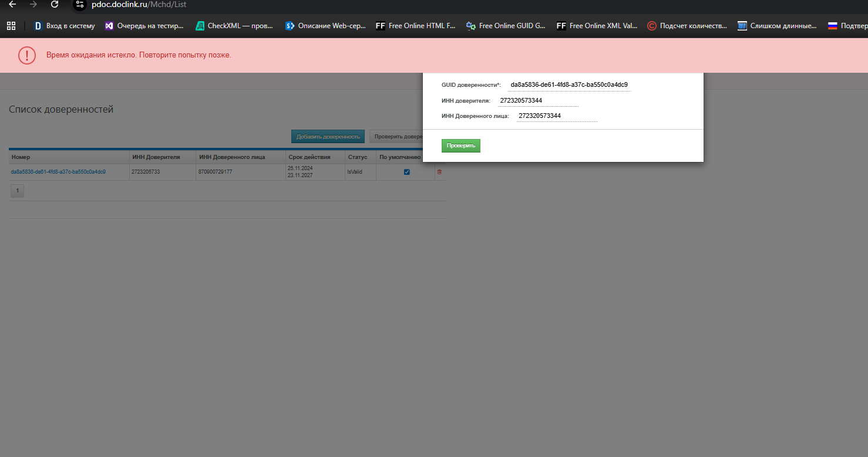The height and width of the screenshot is (457, 868).
Task: Open 'Подсчет количеств...' bookmark
Action: tap(687, 26)
